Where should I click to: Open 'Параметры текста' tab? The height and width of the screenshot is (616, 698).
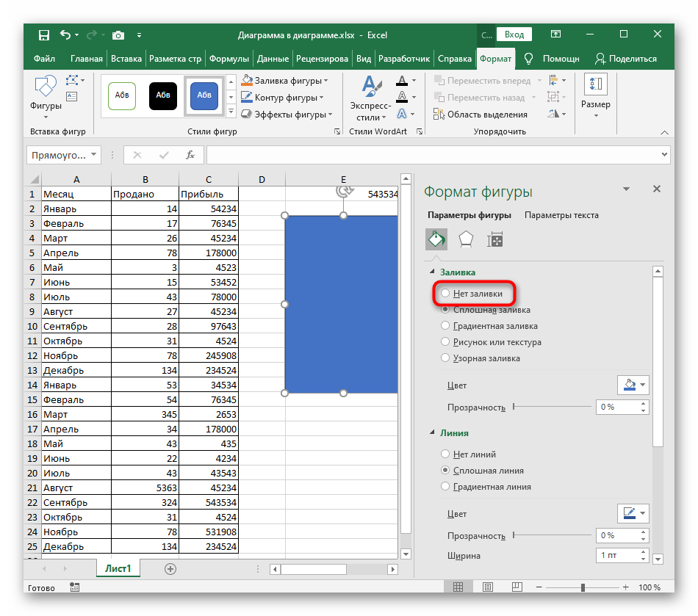[x=561, y=215]
